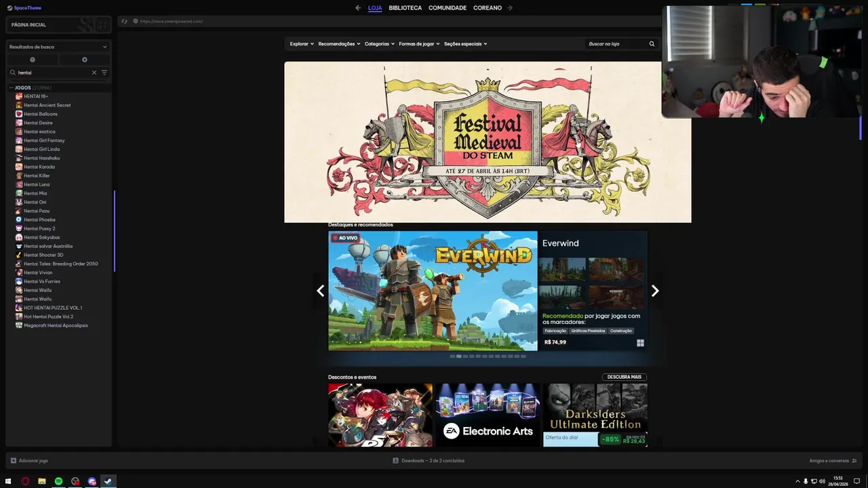Image resolution: width=868 pixels, height=488 pixels.
Task: Open advanced filter icon beside library search
Action: pos(104,73)
